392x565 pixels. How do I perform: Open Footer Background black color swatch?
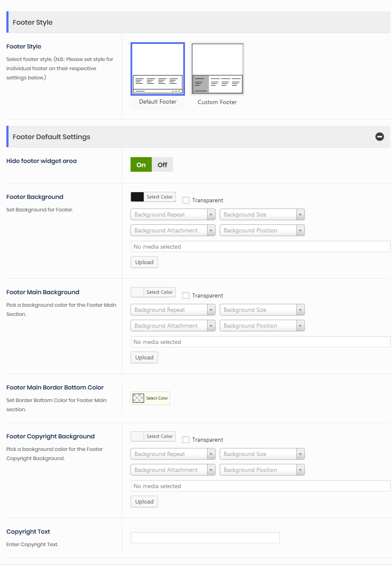137,197
